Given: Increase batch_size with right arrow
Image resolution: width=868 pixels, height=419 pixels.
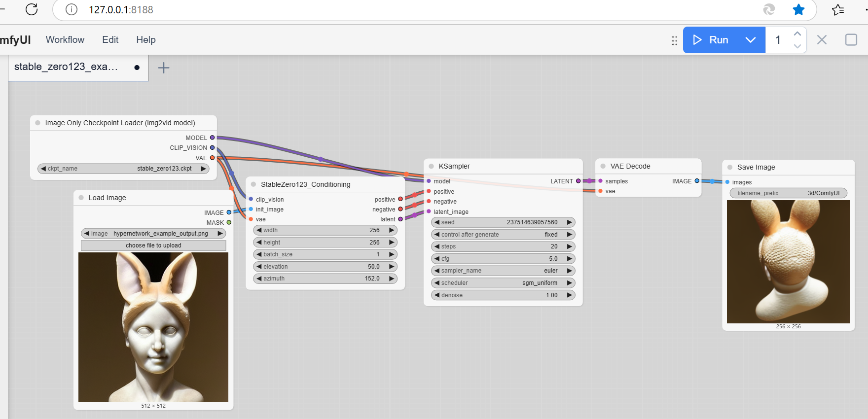Looking at the screenshot, I should pyautogui.click(x=392, y=254).
